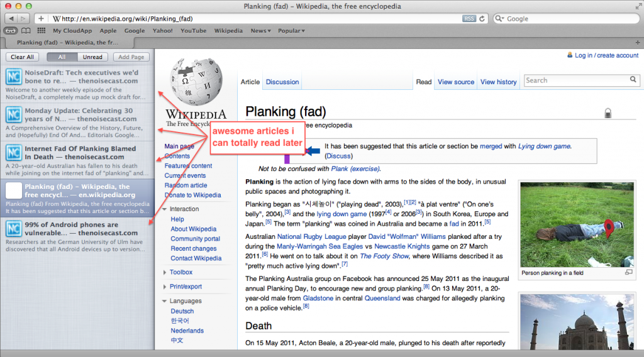The width and height of the screenshot is (644, 357).
Task: Open the View history tab
Action: [x=498, y=82]
